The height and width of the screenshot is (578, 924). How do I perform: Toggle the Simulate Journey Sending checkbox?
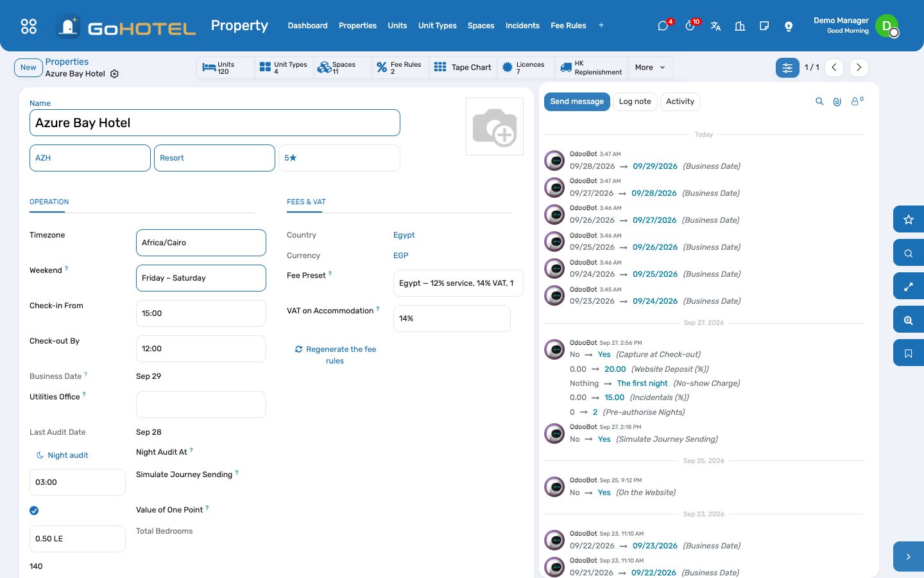[34, 511]
